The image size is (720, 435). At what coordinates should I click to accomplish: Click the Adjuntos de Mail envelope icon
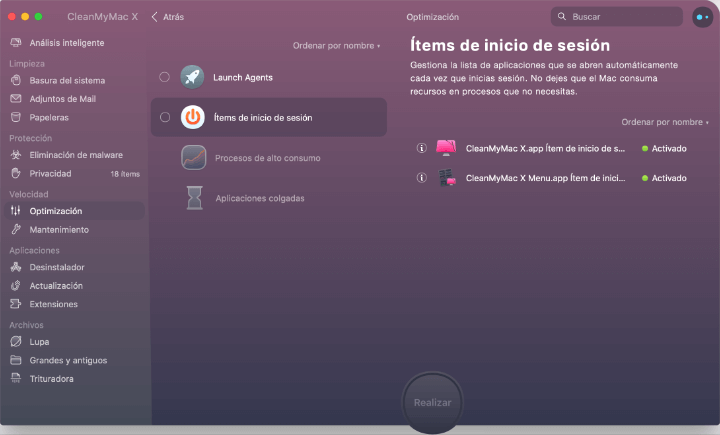point(16,99)
